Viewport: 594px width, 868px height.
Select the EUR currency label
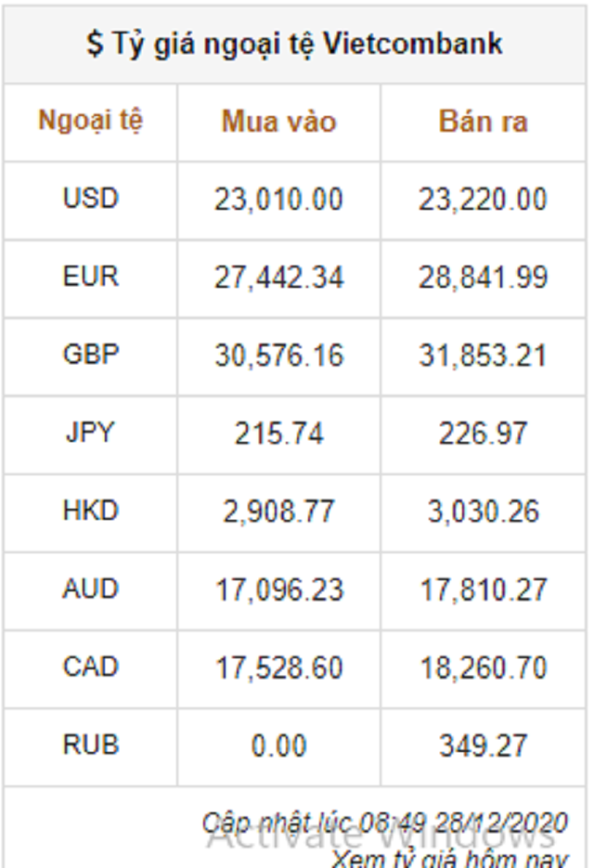pos(90,277)
